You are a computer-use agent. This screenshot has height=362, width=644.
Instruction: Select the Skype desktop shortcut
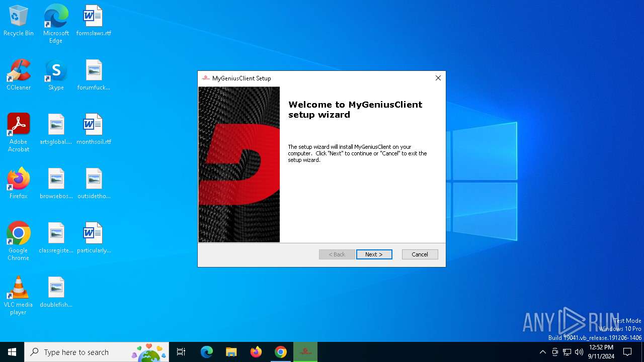point(56,75)
